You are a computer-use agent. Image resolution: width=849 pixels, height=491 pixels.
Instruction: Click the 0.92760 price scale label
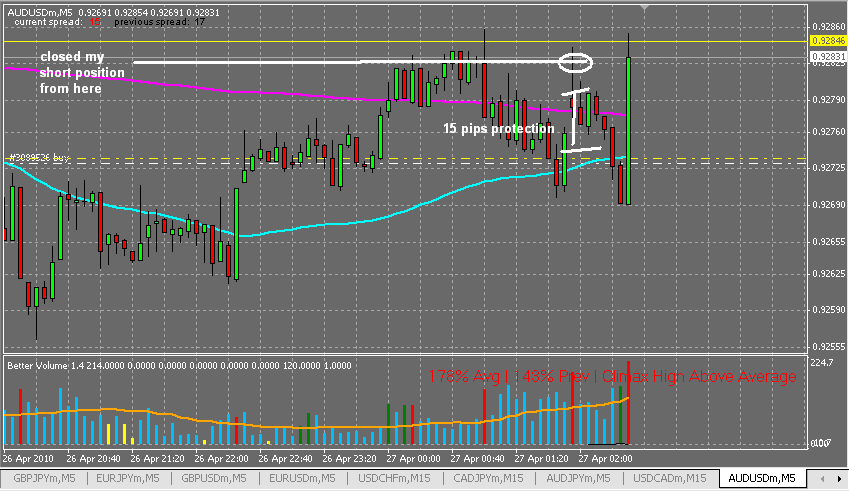coord(829,132)
